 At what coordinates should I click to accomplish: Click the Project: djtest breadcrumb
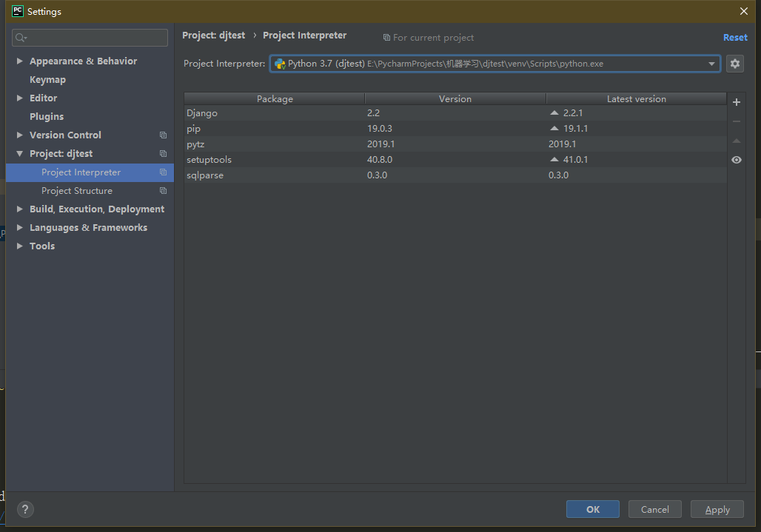coord(213,36)
